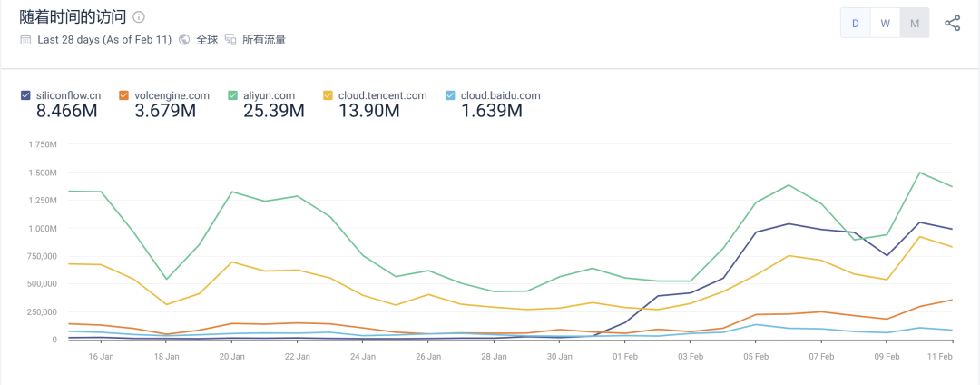Click the 1.000M y-axis label
The height and width of the screenshot is (385, 980).
pyautogui.click(x=44, y=228)
